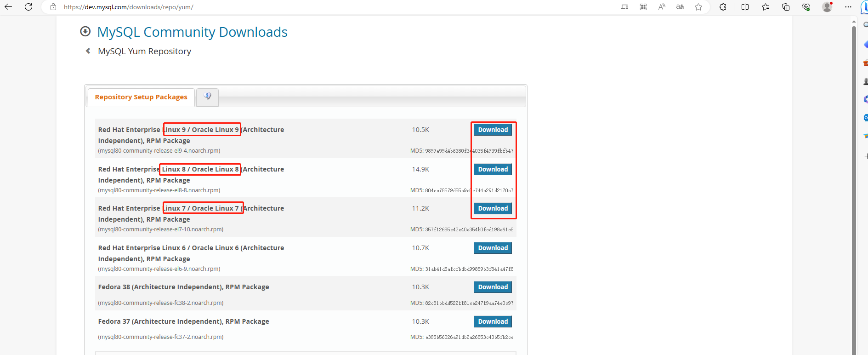Click the Fedora 37 package title

(184, 321)
